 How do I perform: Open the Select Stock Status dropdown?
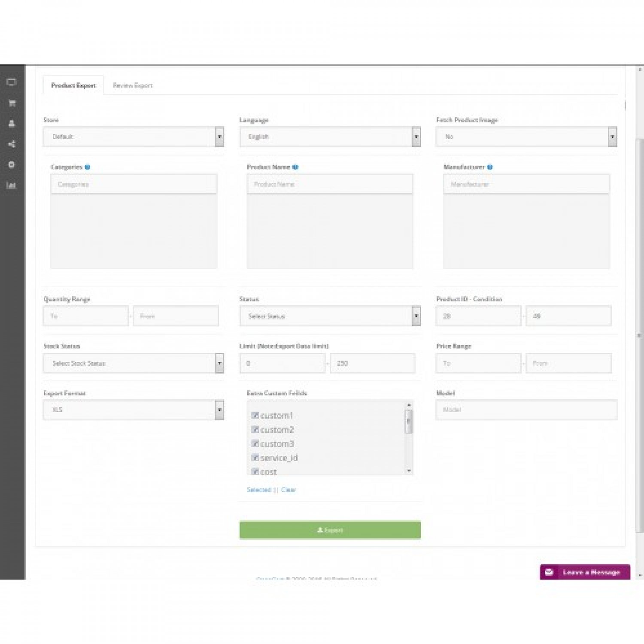tap(133, 363)
